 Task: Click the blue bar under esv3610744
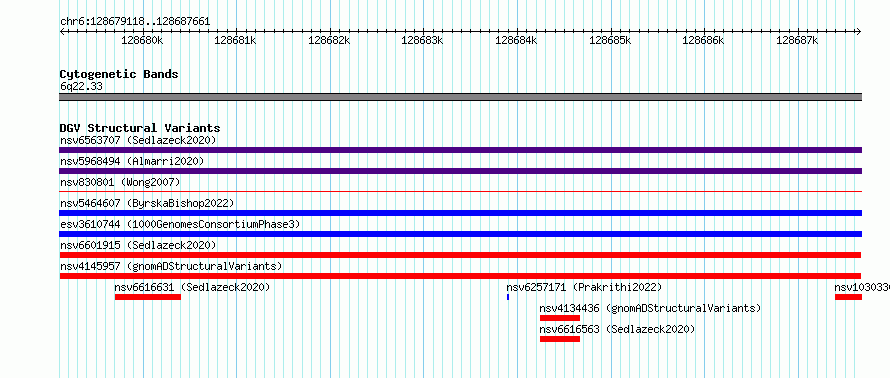tap(460, 234)
